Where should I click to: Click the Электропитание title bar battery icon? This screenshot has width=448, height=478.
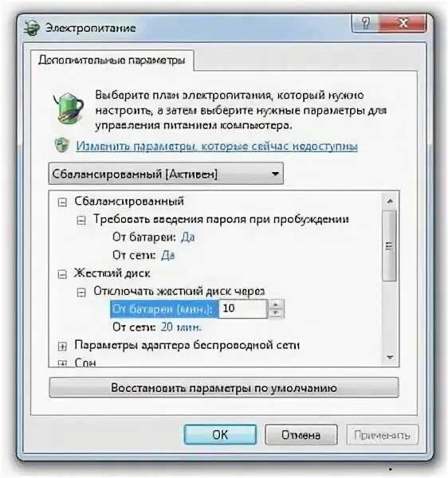(32, 28)
